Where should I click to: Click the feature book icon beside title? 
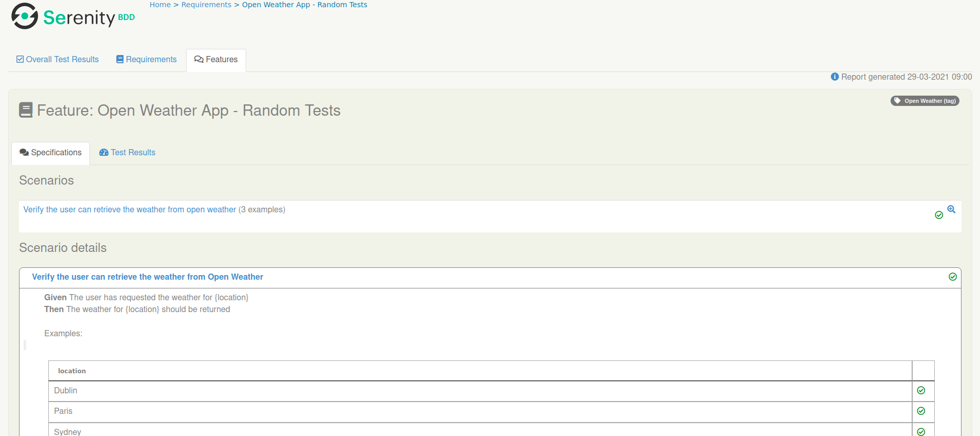click(x=26, y=110)
